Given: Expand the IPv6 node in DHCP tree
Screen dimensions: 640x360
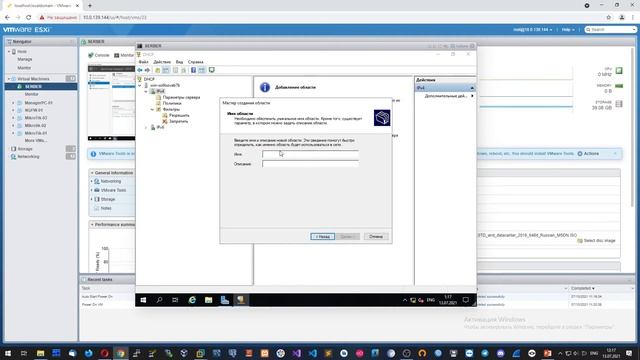Looking at the screenshot, I should click(146, 127).
